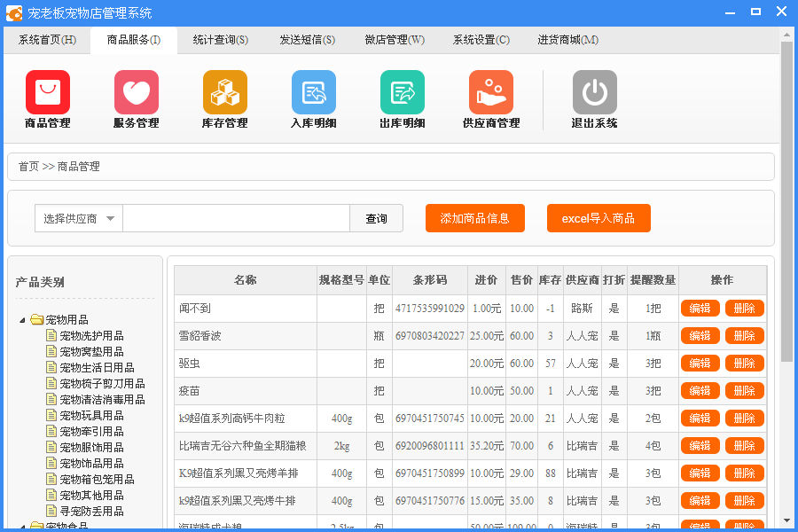Switch to 统计查询(S) tab
The height and width of the screenshot is (532, 798).
(x=221, y=40)
